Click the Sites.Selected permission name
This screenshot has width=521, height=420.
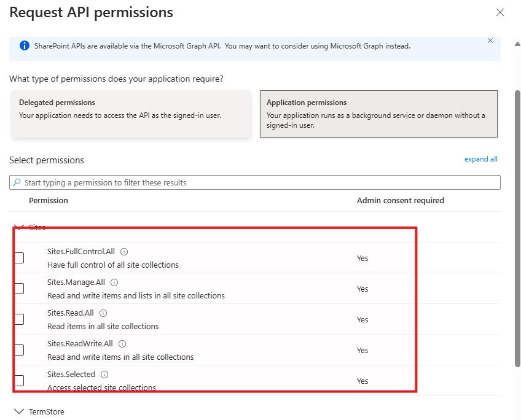coord(71,374)
